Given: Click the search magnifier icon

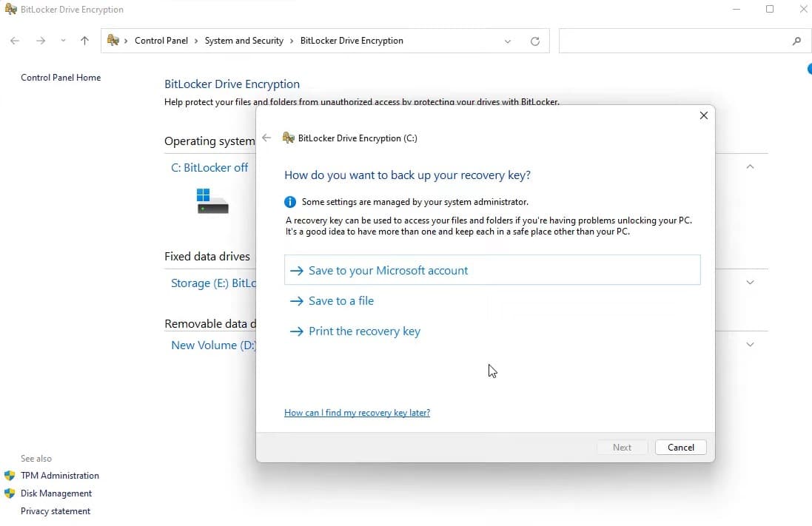Looking at the screenshot, I should (796, 41).
